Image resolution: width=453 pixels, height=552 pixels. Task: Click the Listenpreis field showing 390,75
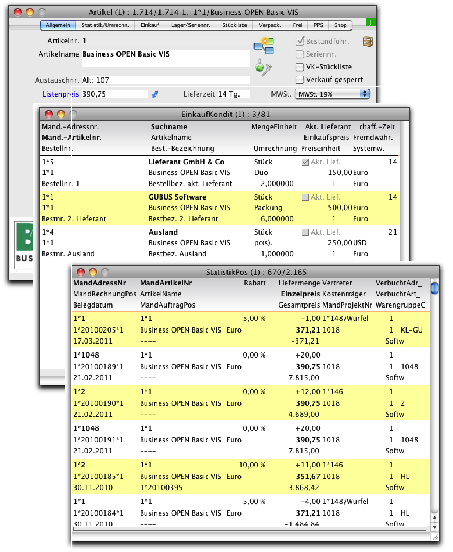click(x=115, y=94)
